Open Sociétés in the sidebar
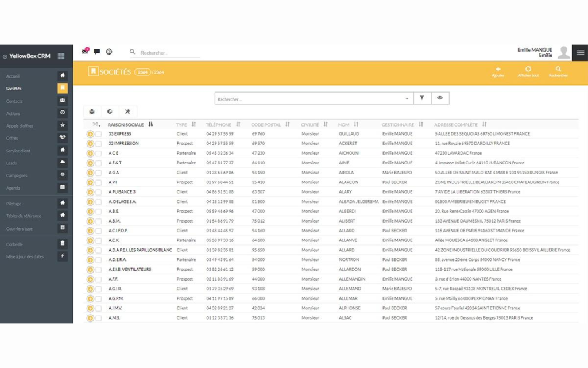 (x=14, y=89)
